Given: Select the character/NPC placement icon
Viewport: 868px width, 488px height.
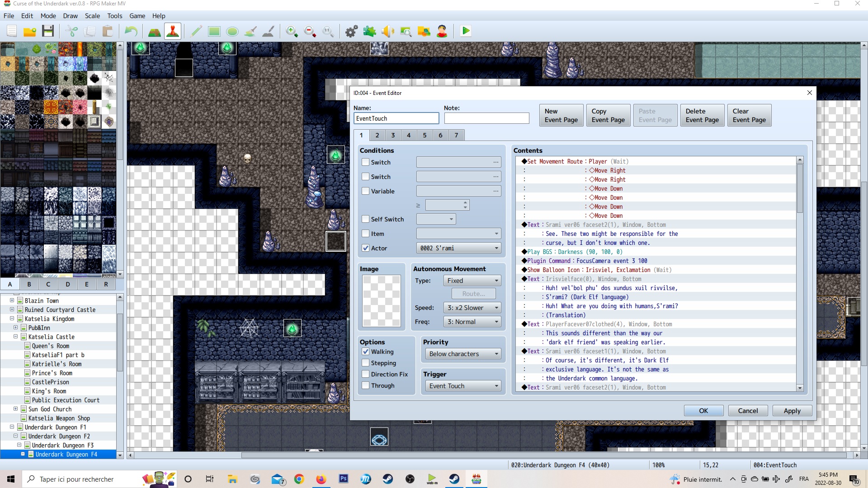Looking at the screenshot, I should click(x=172, y=31).
